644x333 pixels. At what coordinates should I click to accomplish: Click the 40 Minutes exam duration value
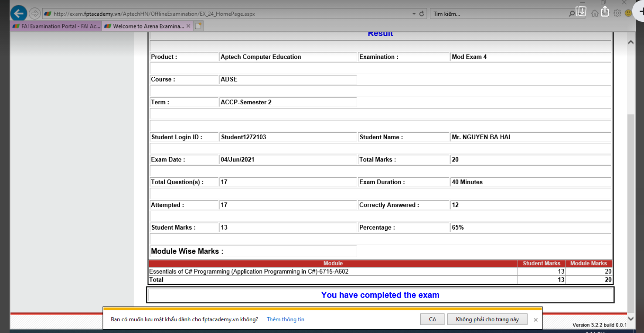pos(467,182)
